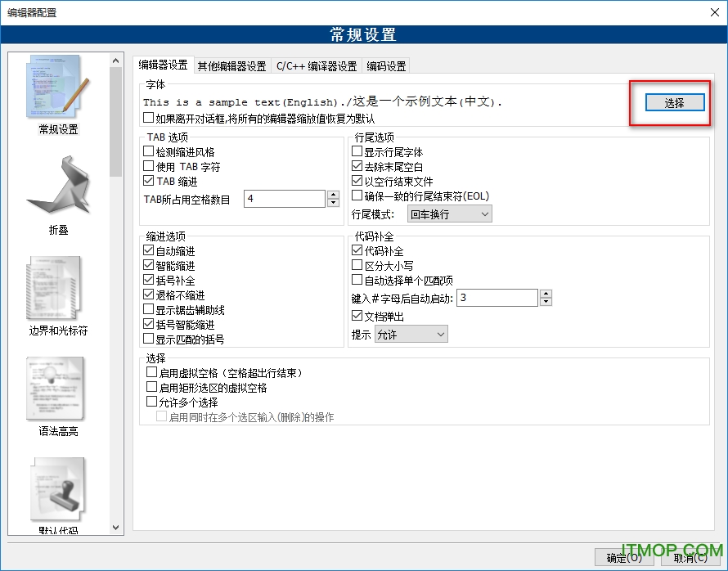Image resolution: width=728 pixels, height=571 pixels.
Task: Enable 检测缩进风格 checkbox
Action: [x=148, y=151]
